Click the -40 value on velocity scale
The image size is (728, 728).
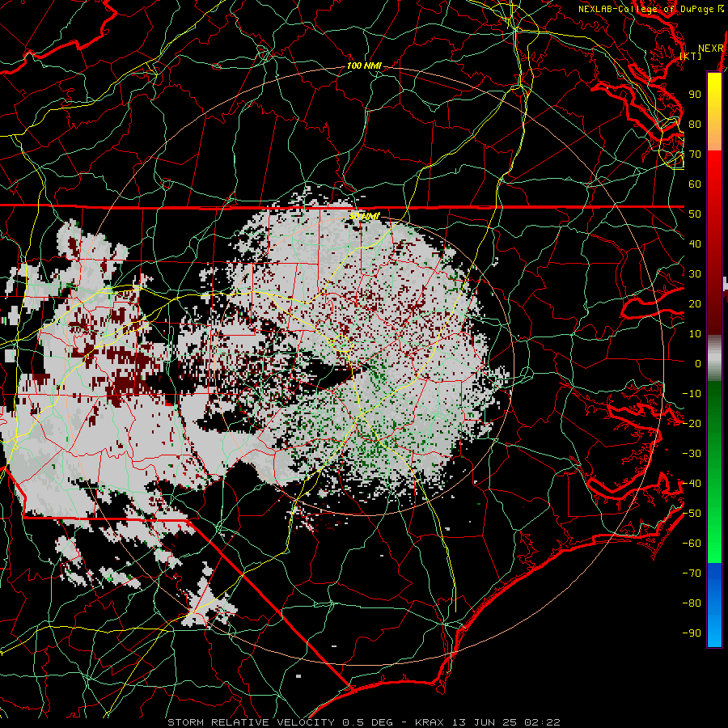point(692,484)
